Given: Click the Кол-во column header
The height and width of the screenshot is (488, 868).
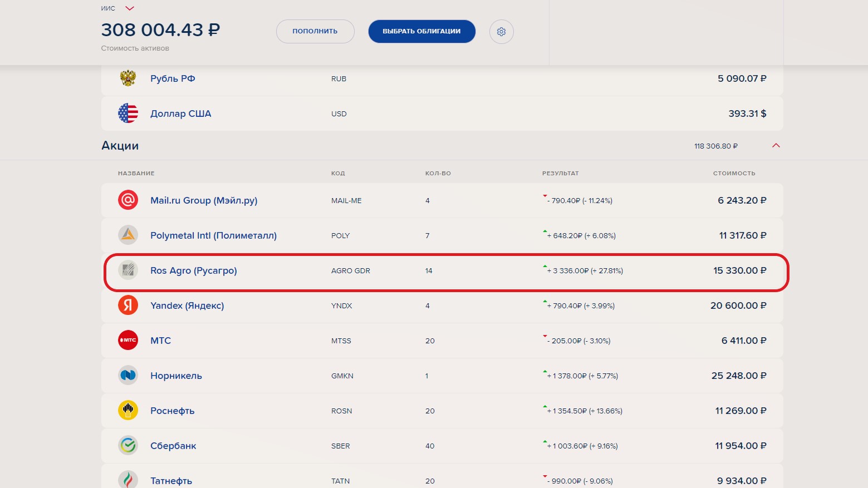Looking at the screenshot, I should point(438,173).
